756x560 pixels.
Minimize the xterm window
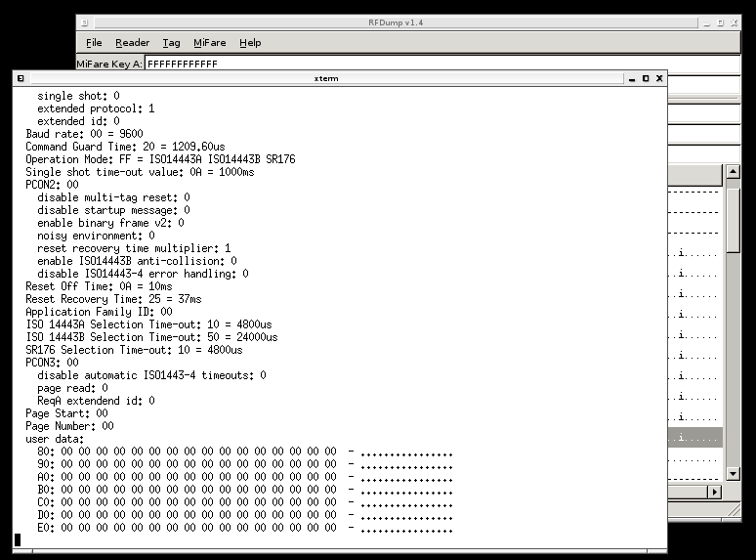tap(632, 78)
